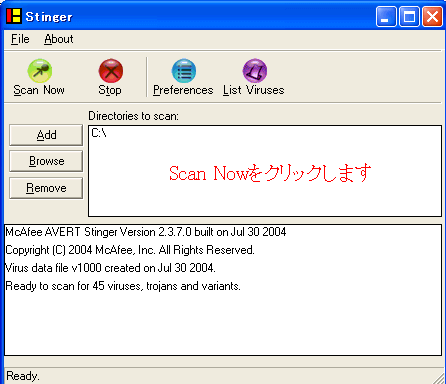446x384 pixels.
Task: Select the C:\ directory entry
Action: pyautogui.click(x=99, y=133)
